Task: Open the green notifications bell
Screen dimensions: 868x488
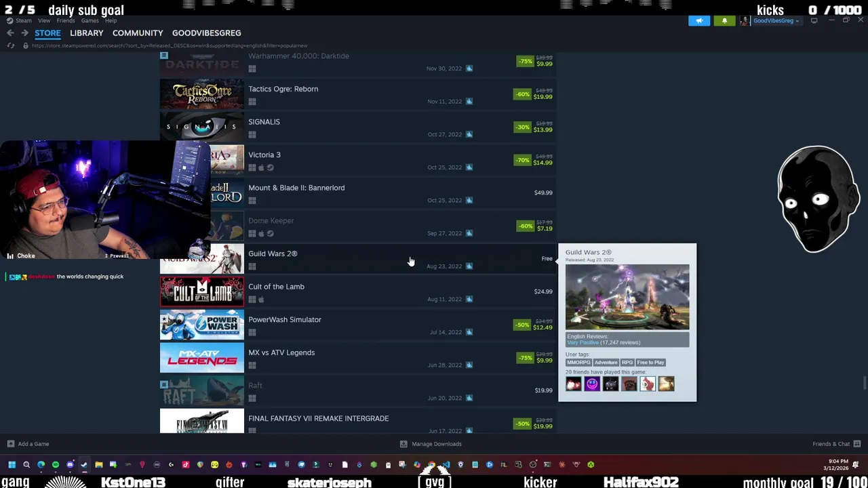Action: [724, 21]
